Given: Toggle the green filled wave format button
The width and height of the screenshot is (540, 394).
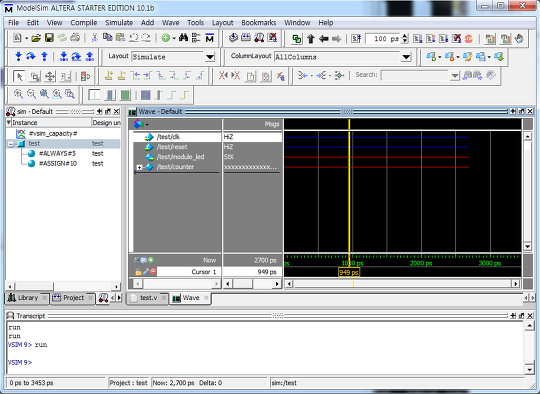Looking at the screenshot, I should 125,95.
